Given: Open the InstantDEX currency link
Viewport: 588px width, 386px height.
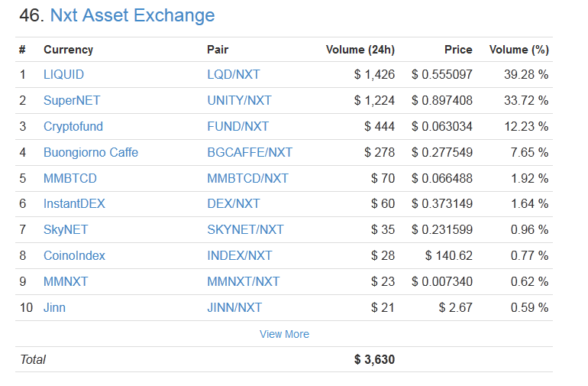Looking at the screenshot, I should 74,203.
